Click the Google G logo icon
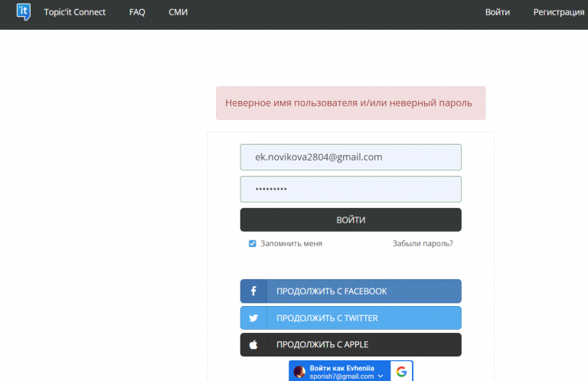The width and height of the screenshot is (588, 381). point(401,372)
